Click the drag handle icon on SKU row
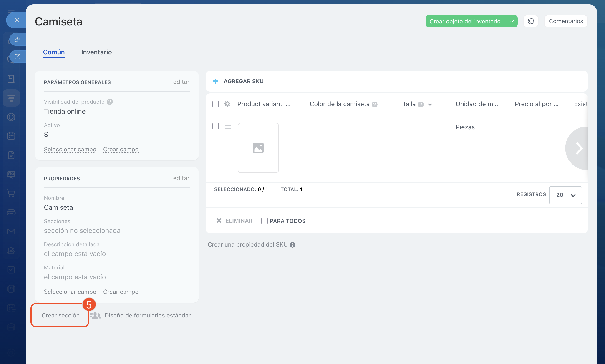This screenshot has height=364, width=605. coord(228,127)
